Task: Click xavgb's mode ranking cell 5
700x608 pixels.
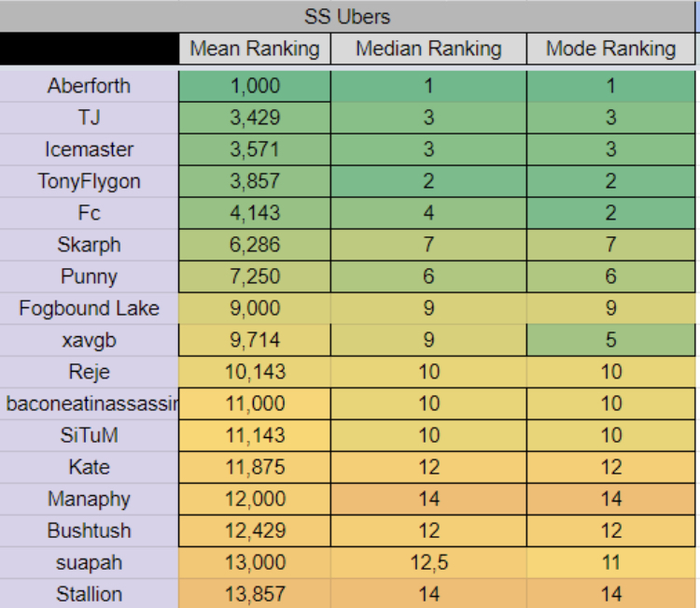Action: [610, 340]
